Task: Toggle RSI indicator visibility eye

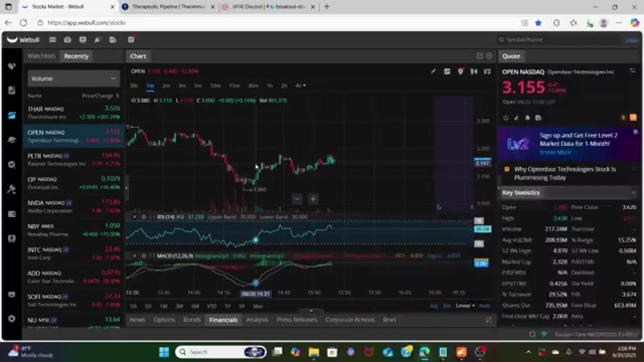Action: pos(143,217)
